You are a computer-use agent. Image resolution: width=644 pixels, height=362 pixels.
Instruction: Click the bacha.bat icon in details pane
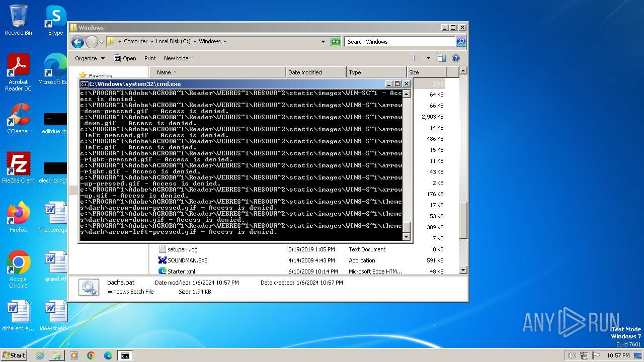pyautogui.click(x=89, y=287)
